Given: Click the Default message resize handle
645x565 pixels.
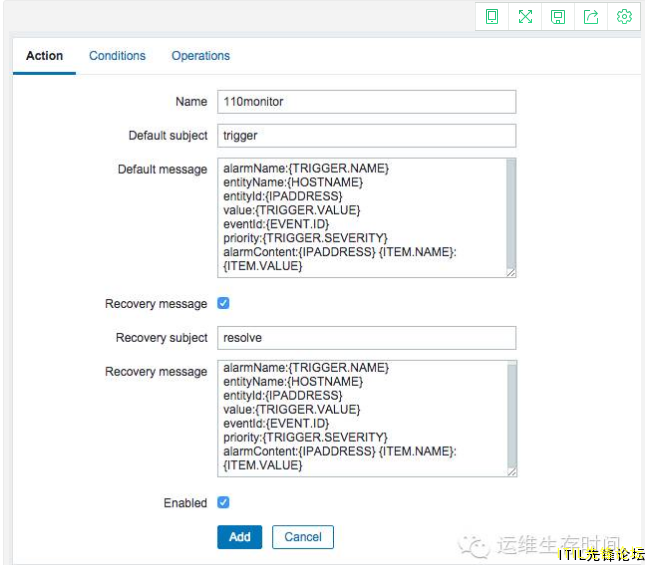Looking at the screenshot, I should click(x=511, y=272).
